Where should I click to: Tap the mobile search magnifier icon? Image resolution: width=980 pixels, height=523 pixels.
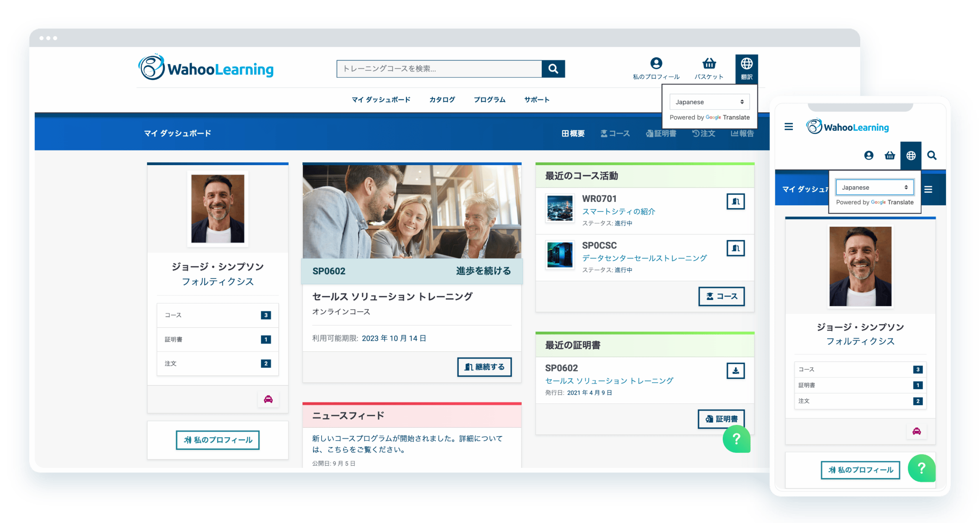coord(931,156)
